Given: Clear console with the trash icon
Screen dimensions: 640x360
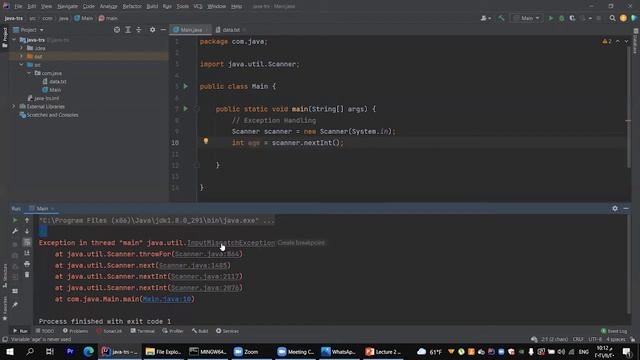Looking at the screenshot, I should click(x=27, y=275).
